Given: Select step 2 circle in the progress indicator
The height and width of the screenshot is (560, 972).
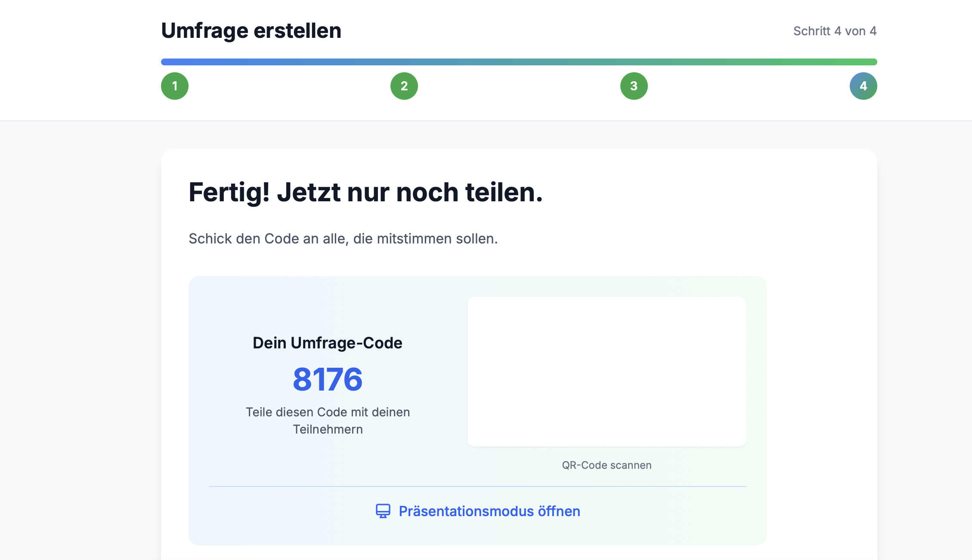Looking at the screenshot, I should click(404, 86).
